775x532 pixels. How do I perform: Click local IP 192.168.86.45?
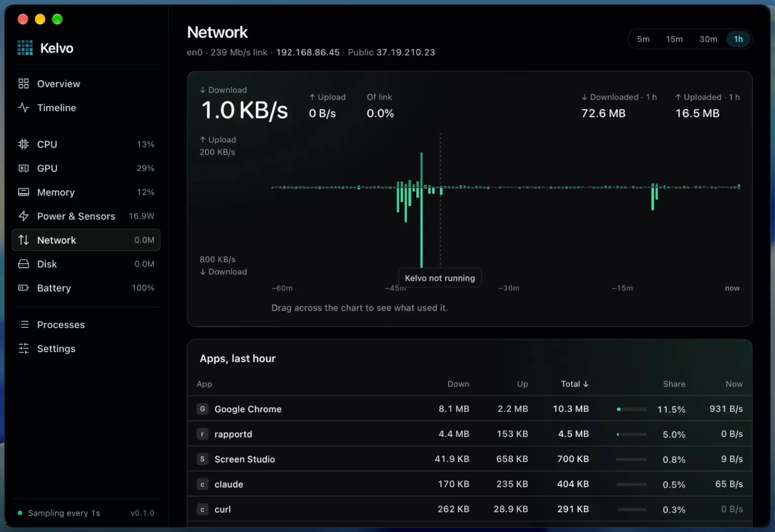308,52
